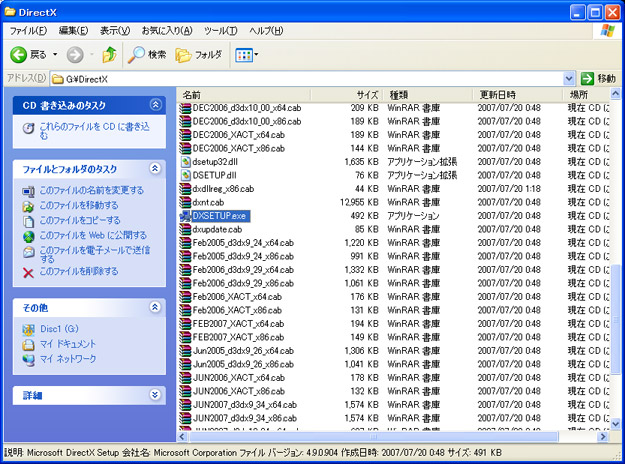Select file Jun2005_d3dx9_26_x86.cab
The width and height of the screenshot is (625, 464).
(243, 364)
